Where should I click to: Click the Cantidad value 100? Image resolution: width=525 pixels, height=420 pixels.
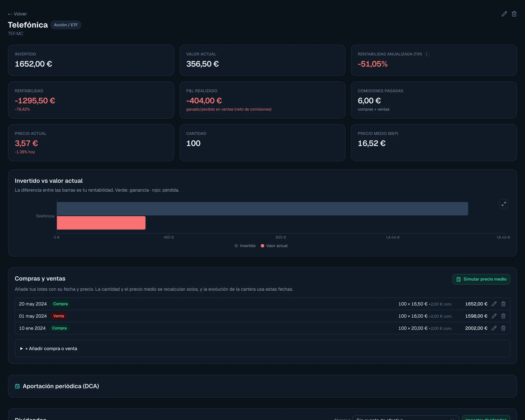coord(193,143)
